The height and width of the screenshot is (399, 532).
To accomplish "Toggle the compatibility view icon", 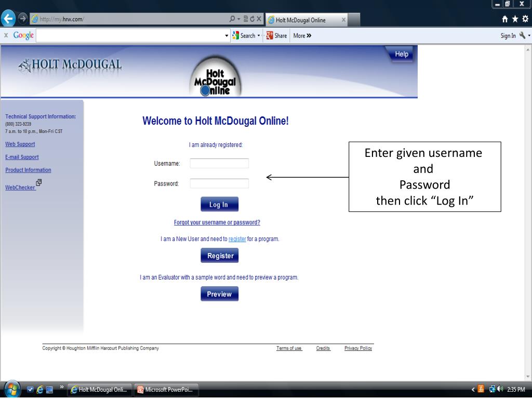I will [246, 19].
